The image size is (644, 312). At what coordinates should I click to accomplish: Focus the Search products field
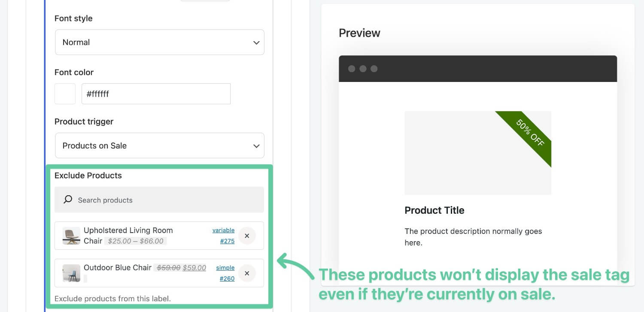coord(159,200)
